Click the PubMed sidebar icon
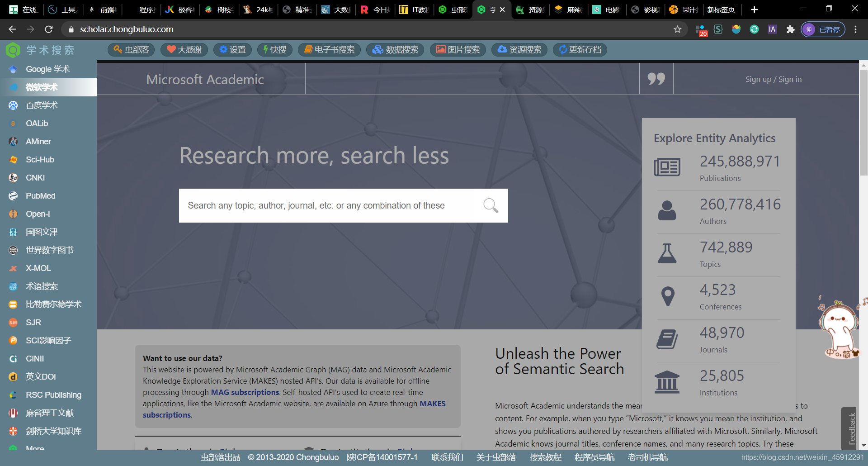This screenshot has width=868, height=466. (13, 196)
